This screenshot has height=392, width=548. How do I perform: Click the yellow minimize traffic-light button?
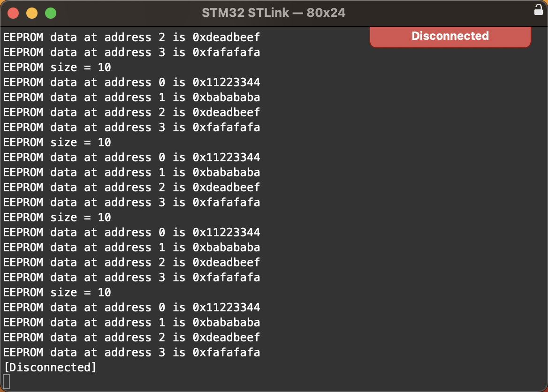[x=31, y=13]
